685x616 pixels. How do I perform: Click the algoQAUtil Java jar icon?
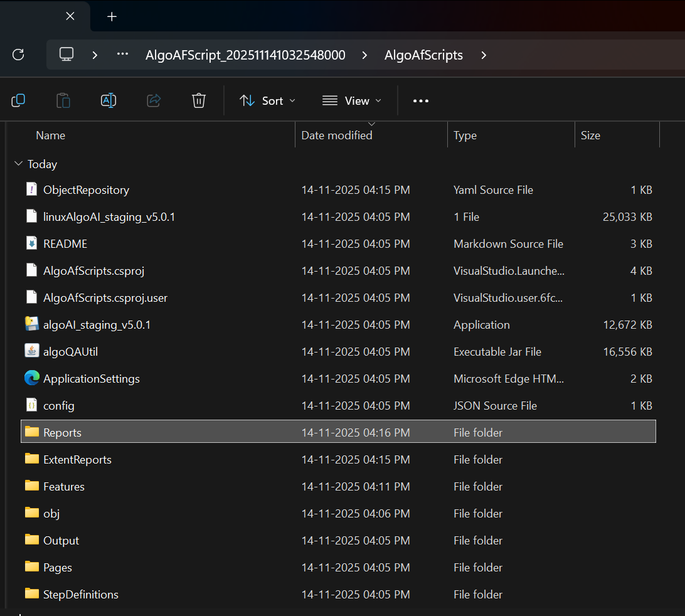(x=32, y=351)
